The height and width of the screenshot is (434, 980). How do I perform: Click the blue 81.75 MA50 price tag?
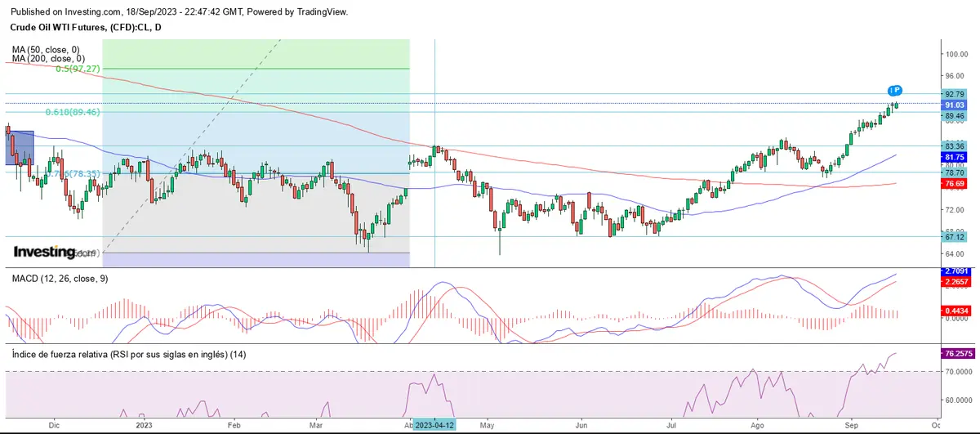click(955, 157)
